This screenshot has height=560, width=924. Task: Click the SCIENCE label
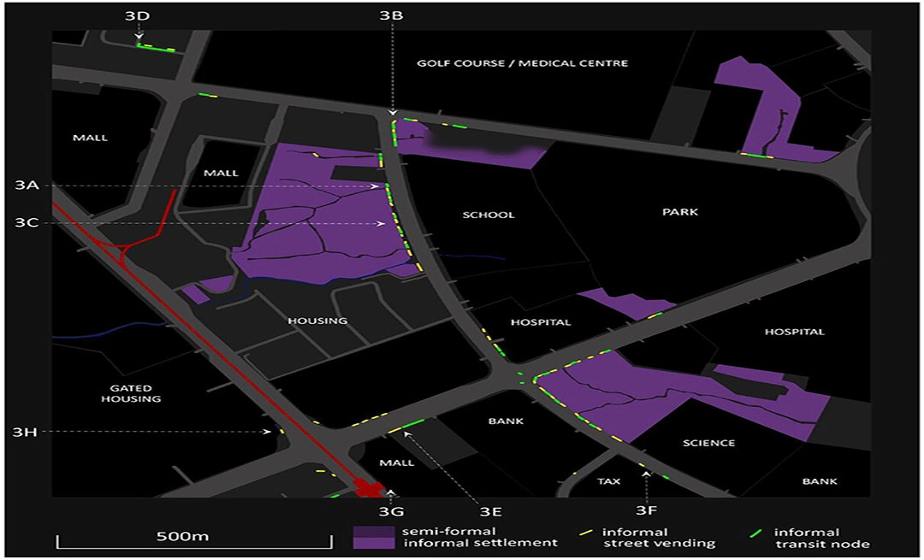708,443
